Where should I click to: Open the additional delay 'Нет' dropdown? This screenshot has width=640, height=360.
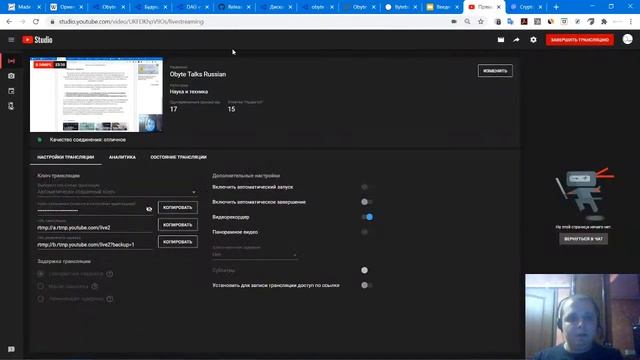(x=254, y=254)
